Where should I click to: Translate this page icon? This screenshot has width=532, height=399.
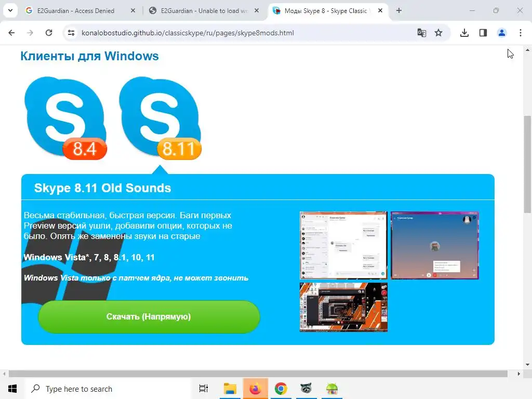(x=421, y=33)
